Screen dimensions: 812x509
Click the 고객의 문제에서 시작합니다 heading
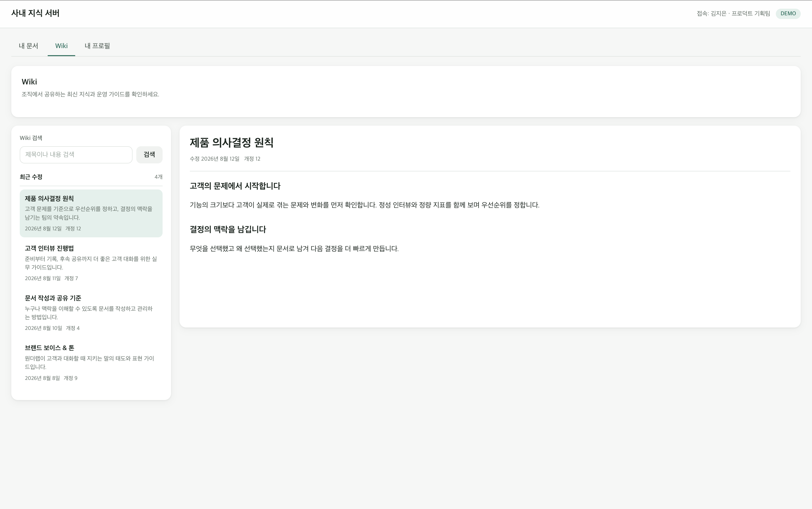[x=235, y=186]
